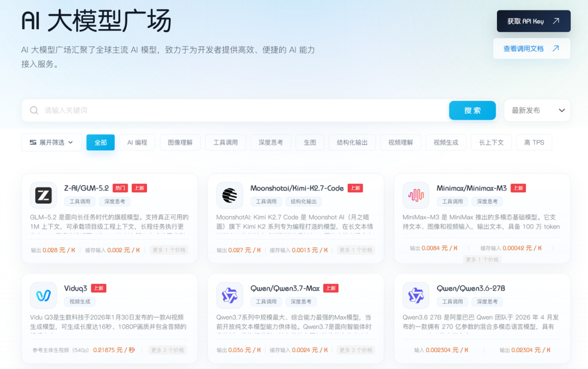Viewport: 588px width, 369px height.
Task: Open the 查看调用文档 link
Action: pos(532,48)
